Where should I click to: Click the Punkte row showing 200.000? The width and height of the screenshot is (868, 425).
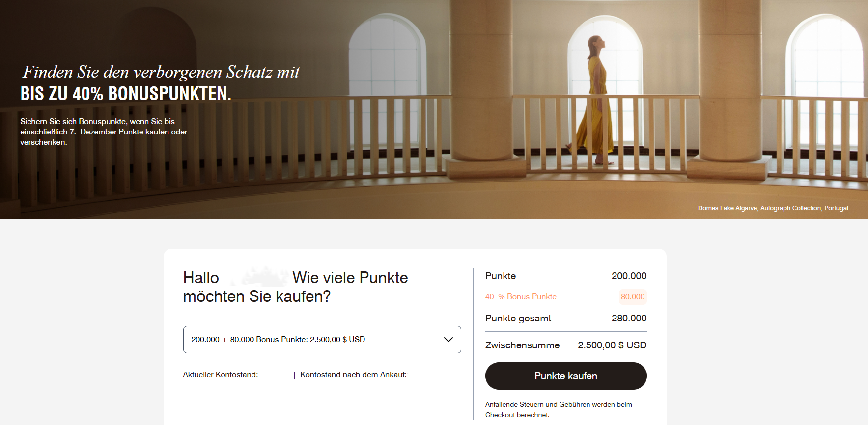pos(565,276)
